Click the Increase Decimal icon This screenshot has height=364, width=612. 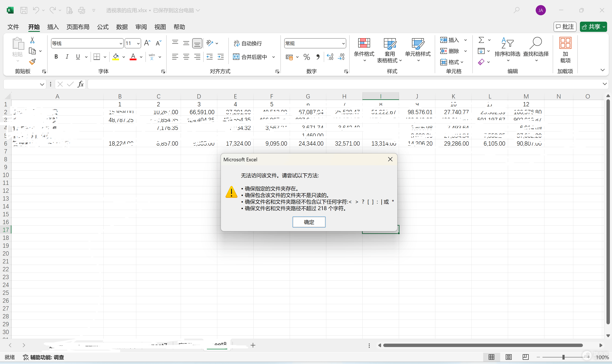330,57
